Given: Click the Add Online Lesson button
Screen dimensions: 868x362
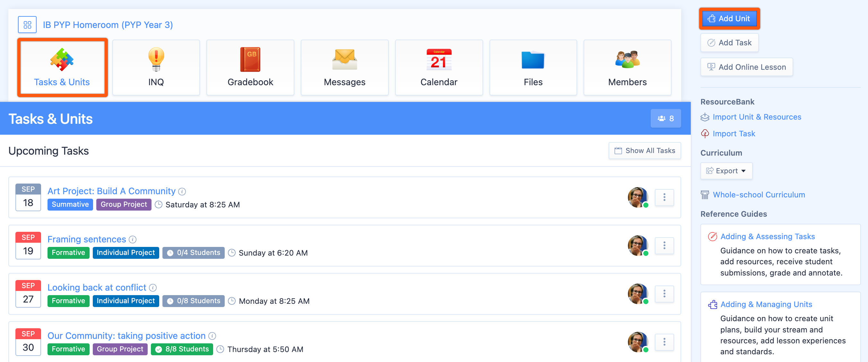Looking at the screenshot, I should 746,67.
